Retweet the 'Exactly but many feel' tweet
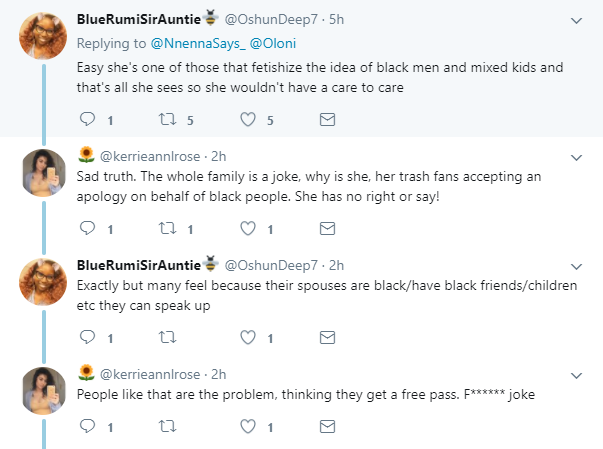 pyautogui.click(x=168, y=338)
